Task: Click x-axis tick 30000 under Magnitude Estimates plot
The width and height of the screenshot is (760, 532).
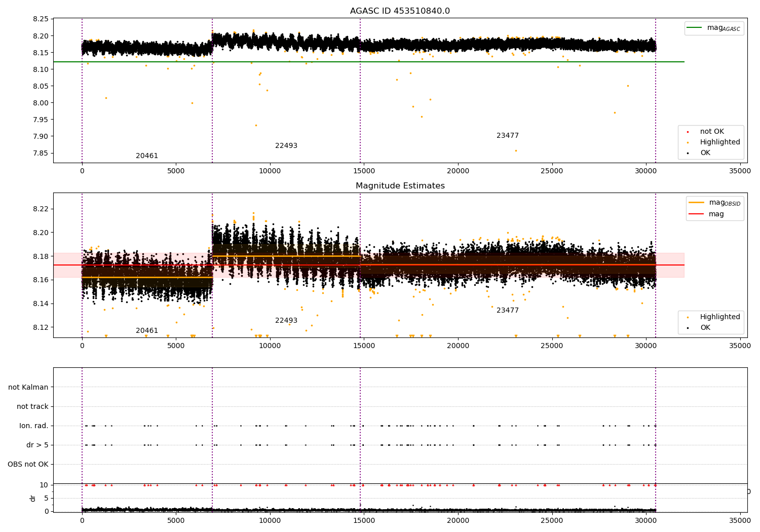Action: coord(646,346)
